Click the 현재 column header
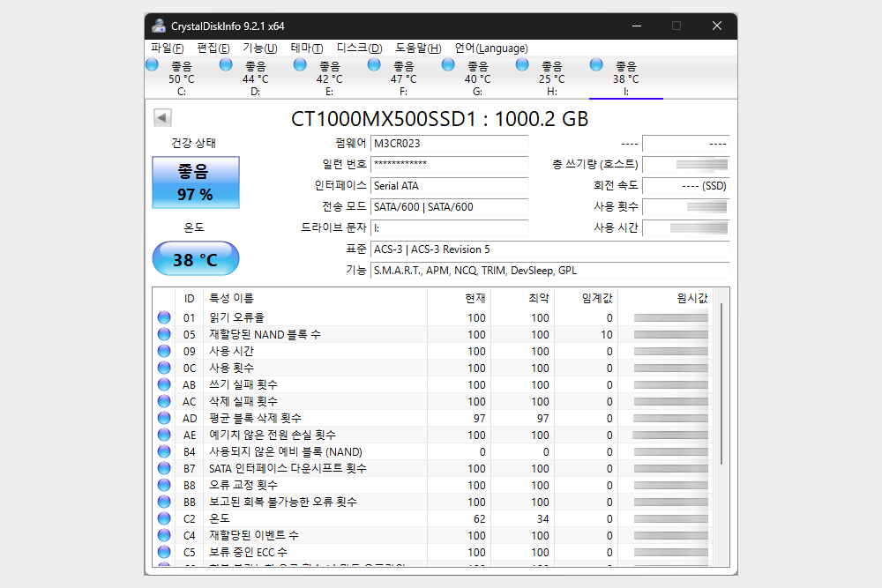The image size is (882, 588). click(x=475, y=299)
